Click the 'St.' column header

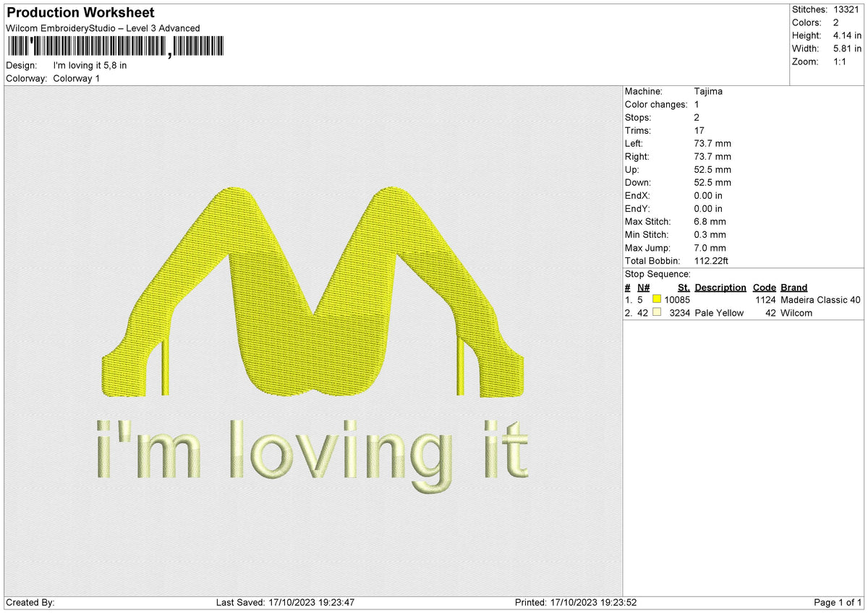coord(684,287)
